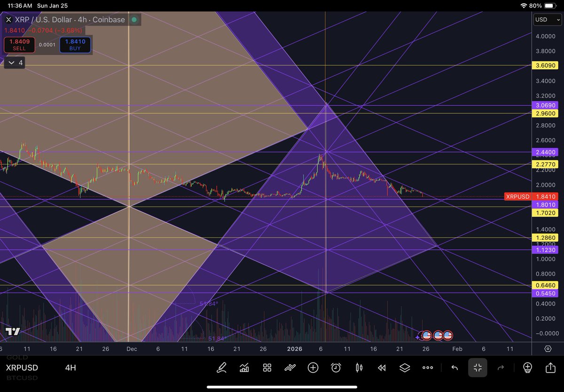This screenshot has width=564, height=392.
Task: Open the XRPUSD symbol search
Action: (x=22, y=368)
